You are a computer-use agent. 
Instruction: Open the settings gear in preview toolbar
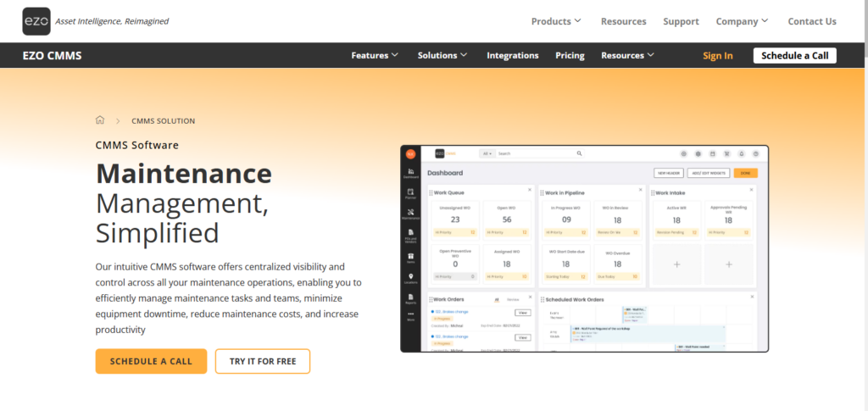pyautogui.click(x=698, y=153)
